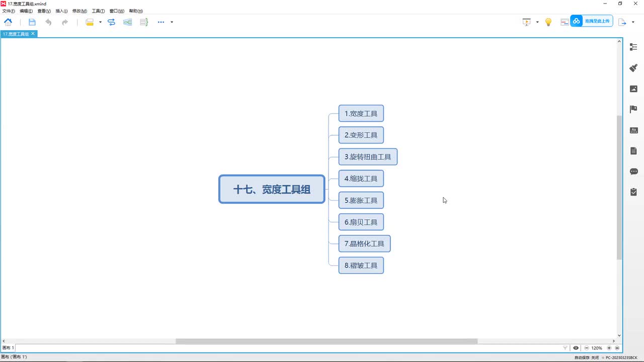
Task: Open the Themes Aa panel
Action: (x=633, y=130)
